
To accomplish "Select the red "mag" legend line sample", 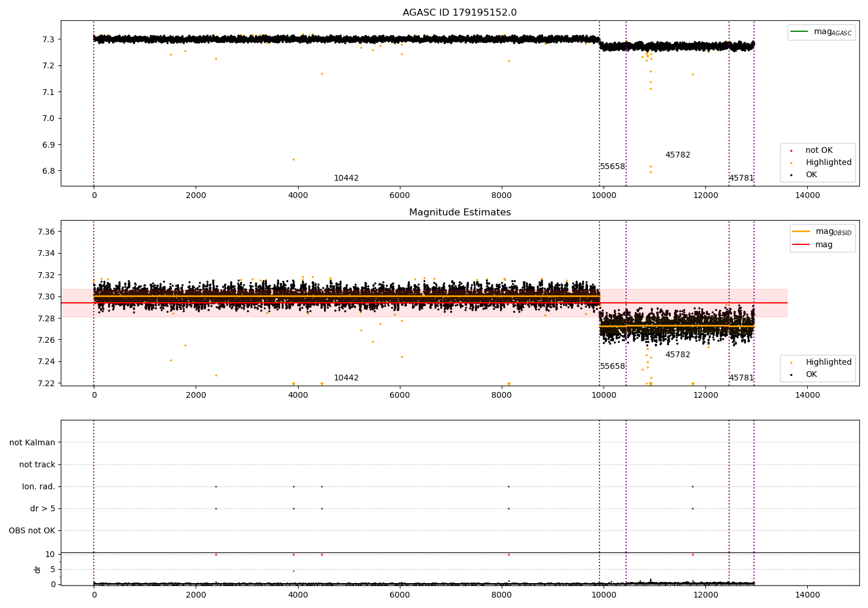I will point(801,245).
